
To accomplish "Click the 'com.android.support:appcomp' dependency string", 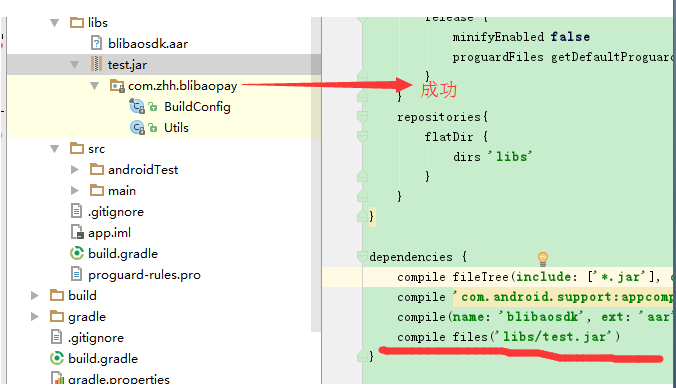I will click(563, 297).
